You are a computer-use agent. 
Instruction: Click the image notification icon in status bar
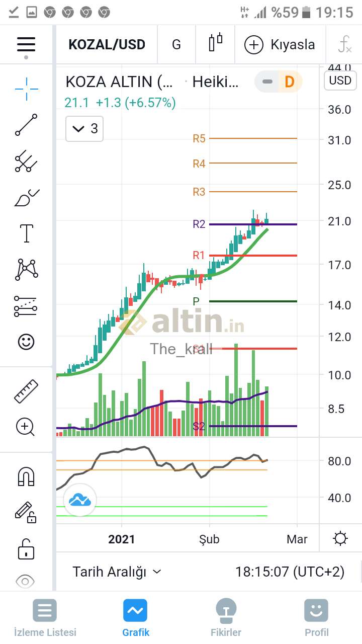point(32,12)
